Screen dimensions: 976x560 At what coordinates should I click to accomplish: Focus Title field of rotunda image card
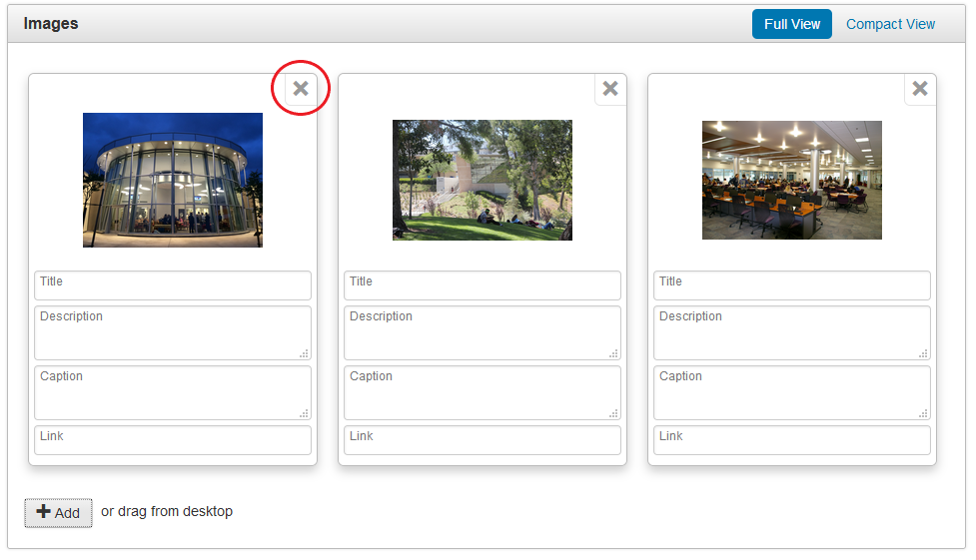173,284
